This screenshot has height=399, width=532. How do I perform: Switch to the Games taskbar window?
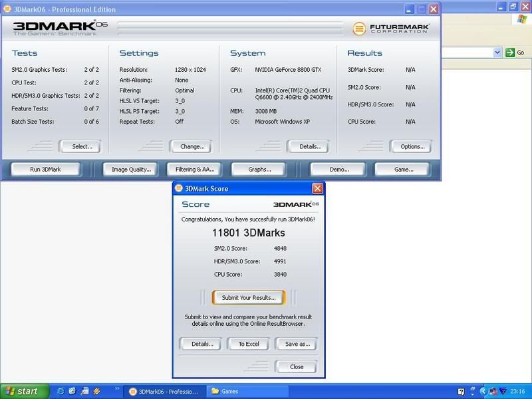246,391
